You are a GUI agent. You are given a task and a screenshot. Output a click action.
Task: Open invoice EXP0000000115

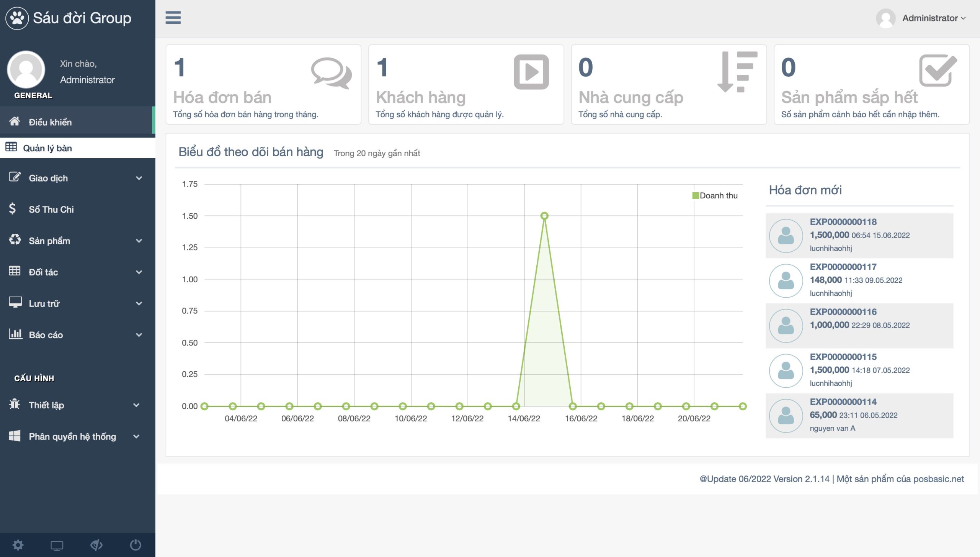pyautogui.click(x=843, y=357)
